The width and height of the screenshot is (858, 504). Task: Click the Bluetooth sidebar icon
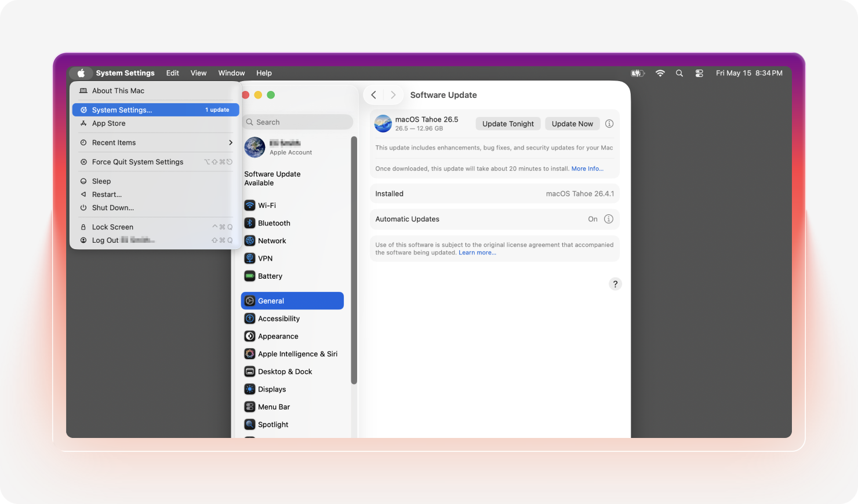250,223
